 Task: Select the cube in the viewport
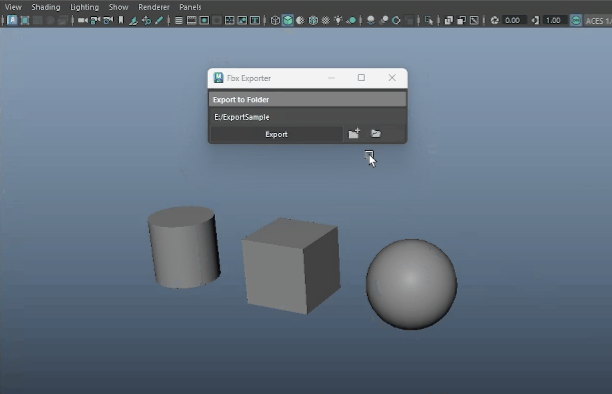tap(291, 266)
